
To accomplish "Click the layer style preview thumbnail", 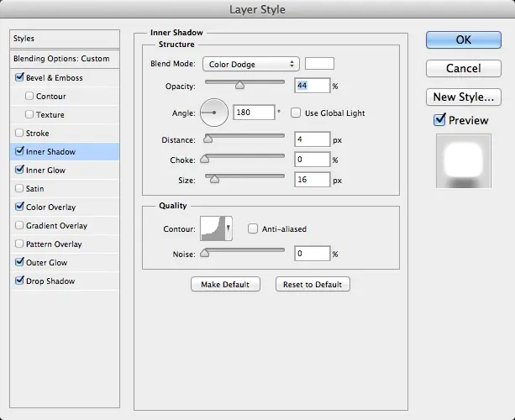I will pyautogui.click(x=464, y=161).
